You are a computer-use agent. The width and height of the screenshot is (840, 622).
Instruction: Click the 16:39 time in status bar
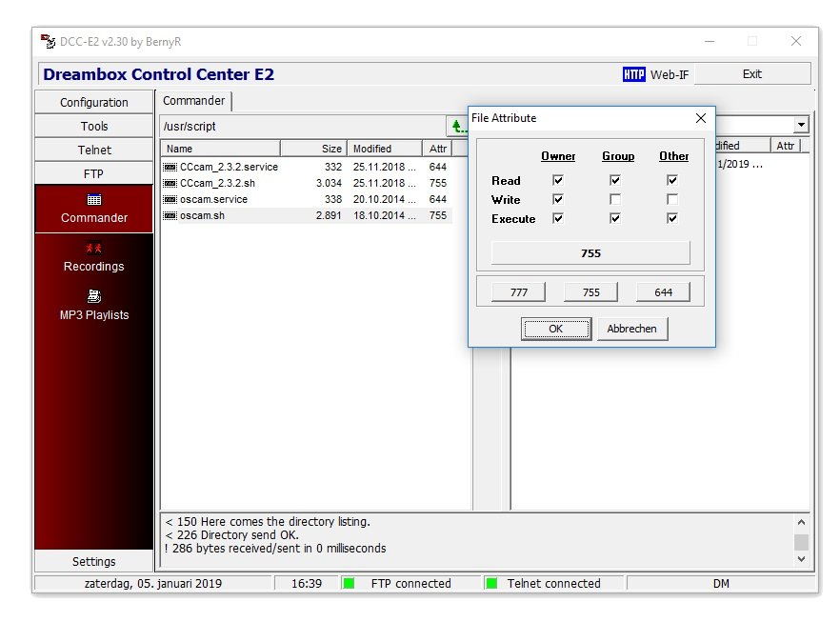coord(307,584)
